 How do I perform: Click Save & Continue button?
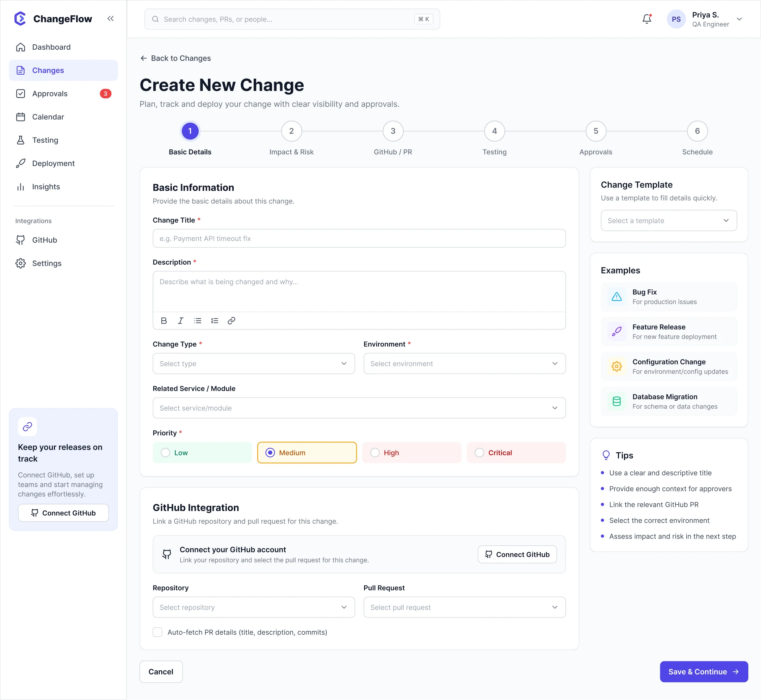click(704, 672)
